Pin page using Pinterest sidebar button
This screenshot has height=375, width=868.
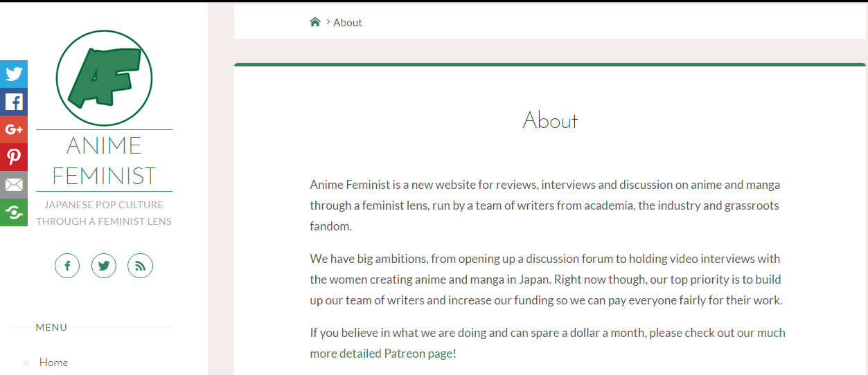click(x=14, y=157)
